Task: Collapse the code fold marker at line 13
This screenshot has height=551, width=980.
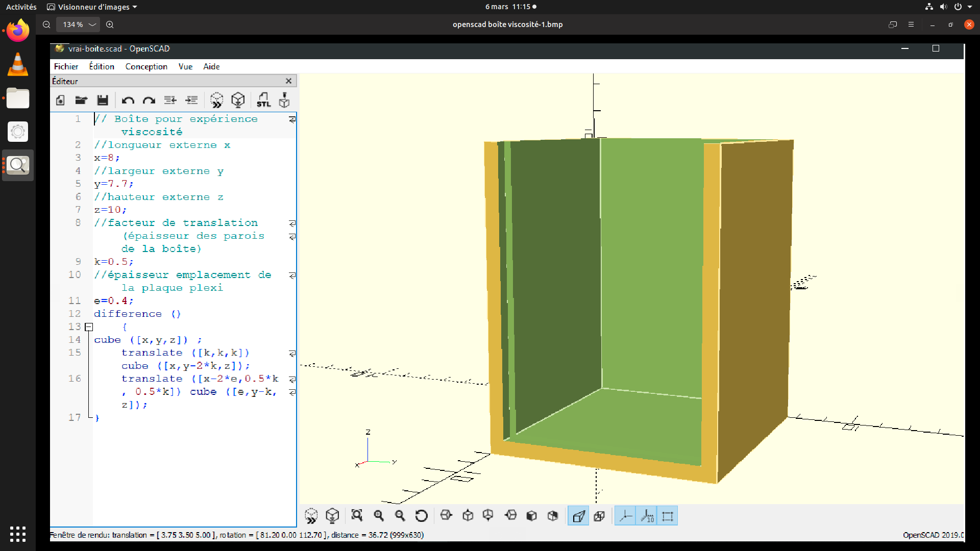Action: [x=89, y=327]
